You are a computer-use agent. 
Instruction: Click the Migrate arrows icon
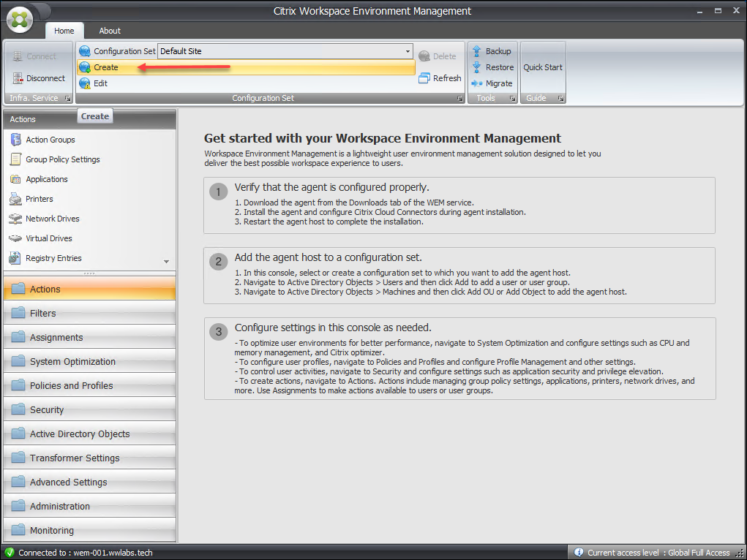(x=477, y=83)
